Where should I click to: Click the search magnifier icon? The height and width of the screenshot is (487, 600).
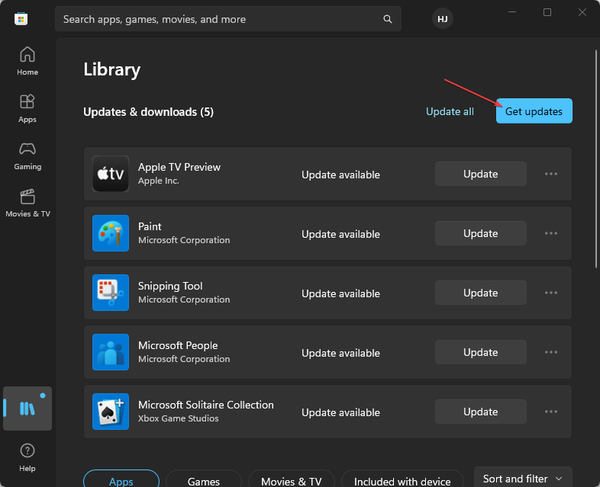tap(387, 19)
